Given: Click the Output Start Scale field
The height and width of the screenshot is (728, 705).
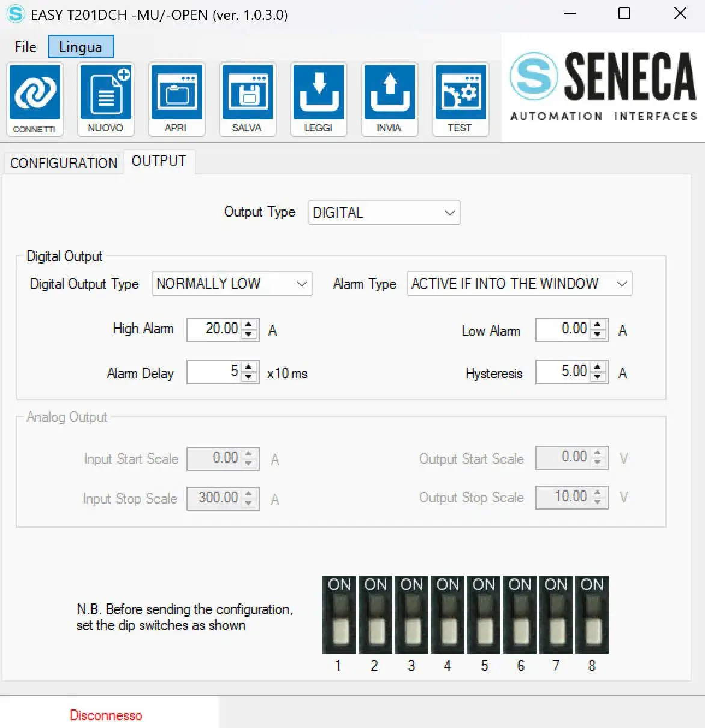Looking at the screenshot, I should coord(571,457).
